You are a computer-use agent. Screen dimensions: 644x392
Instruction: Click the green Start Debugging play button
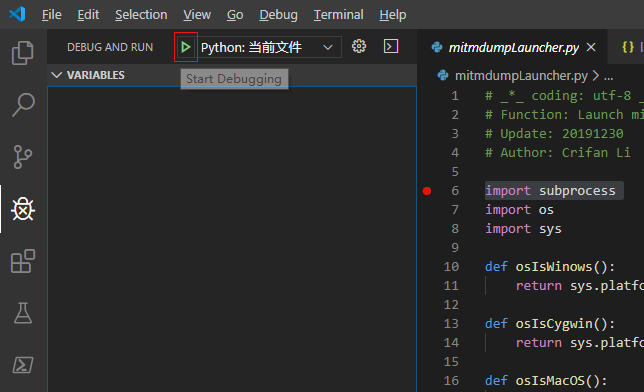(x=186, y=47)
